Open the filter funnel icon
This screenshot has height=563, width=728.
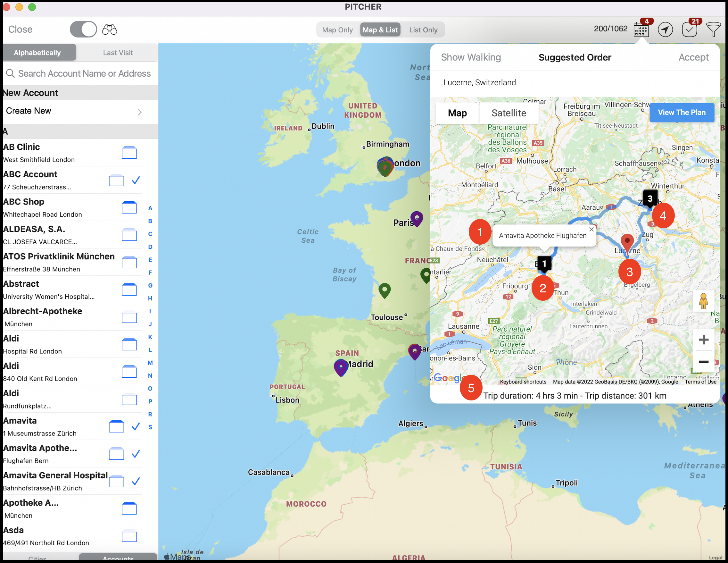coord(713,29)
